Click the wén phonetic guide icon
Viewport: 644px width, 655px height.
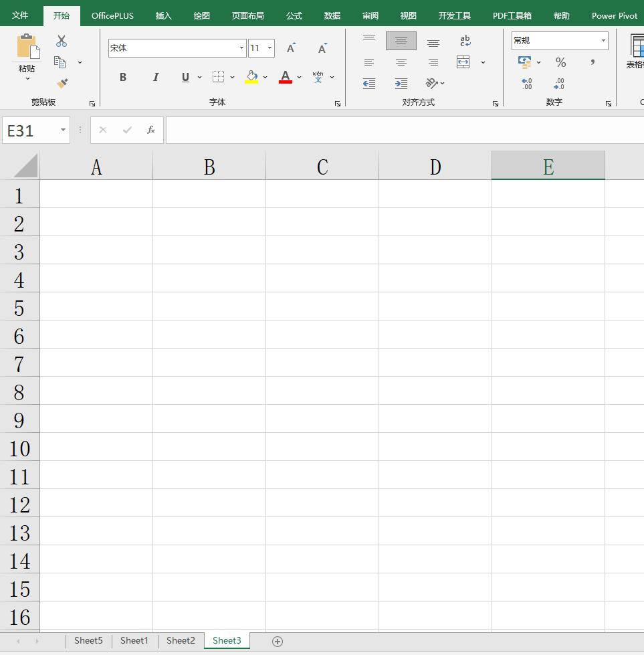[318, 77]
